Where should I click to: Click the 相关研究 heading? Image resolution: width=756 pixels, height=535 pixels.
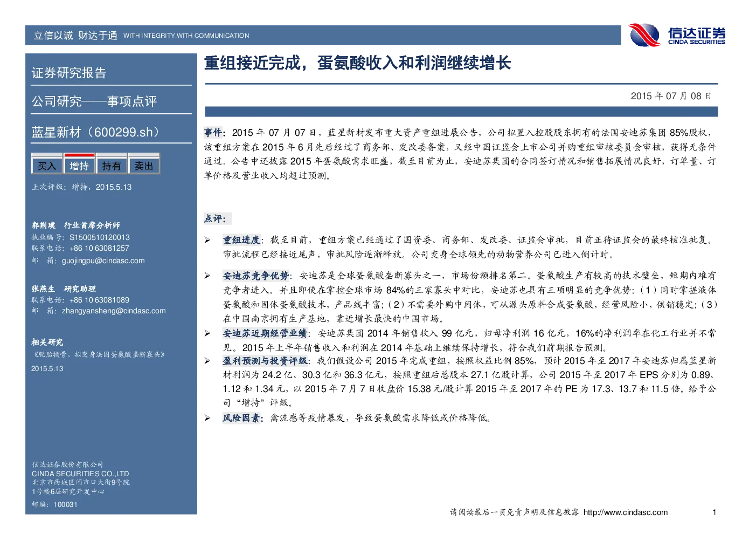coord(47,342)
